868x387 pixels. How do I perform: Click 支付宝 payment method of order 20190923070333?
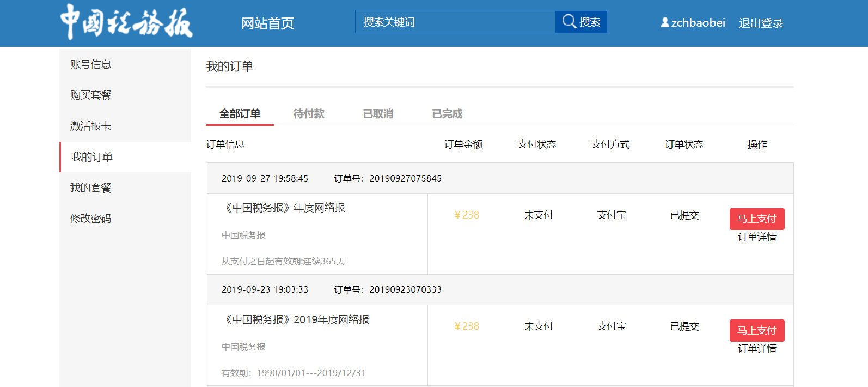[612, 326]
